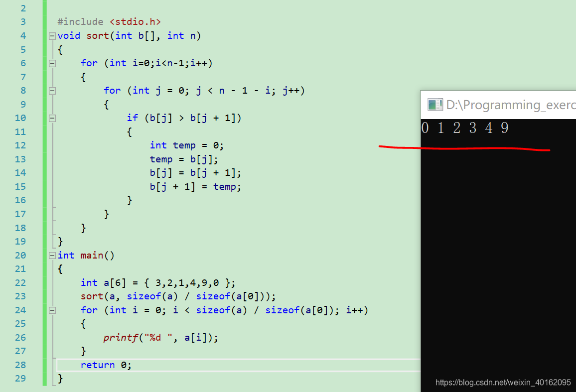Click 'b[j] = b[j + 1];' statement
The image size is (576, 392).
[195, 173]
